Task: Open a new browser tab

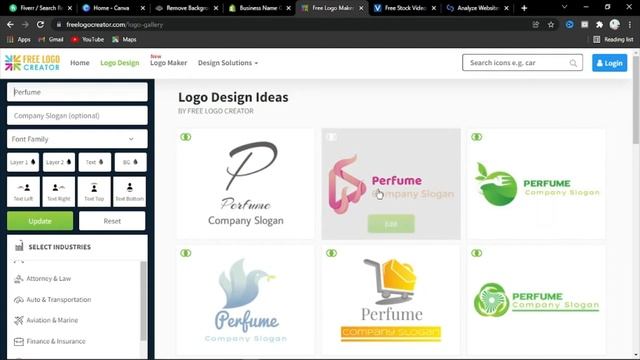Action: [524, 8]
